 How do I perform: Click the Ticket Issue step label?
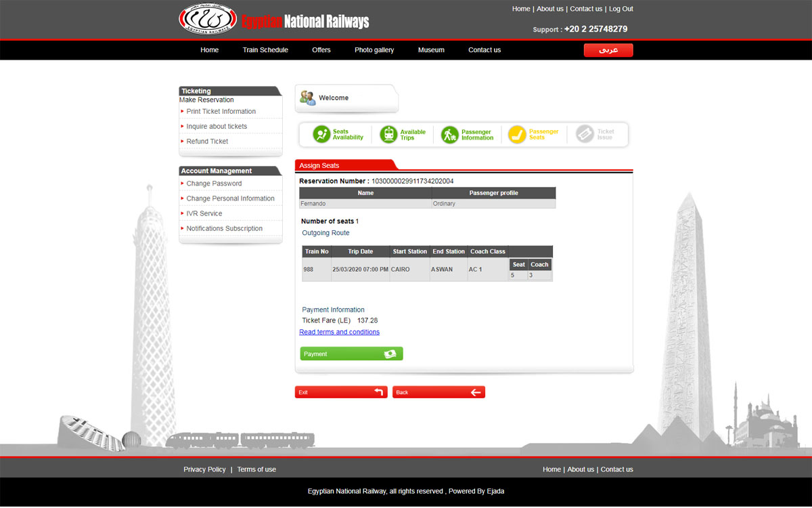[605, 135]
